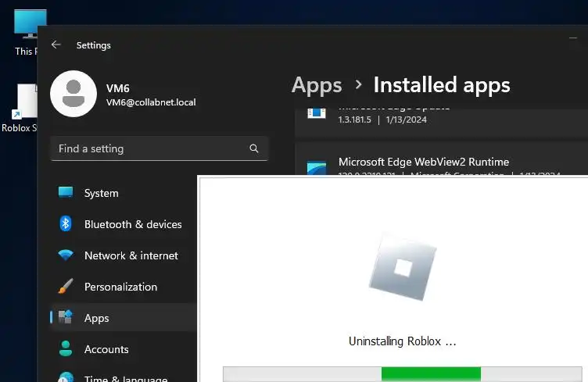Click the Microsoft Edge Update app icon

[317, 113]
